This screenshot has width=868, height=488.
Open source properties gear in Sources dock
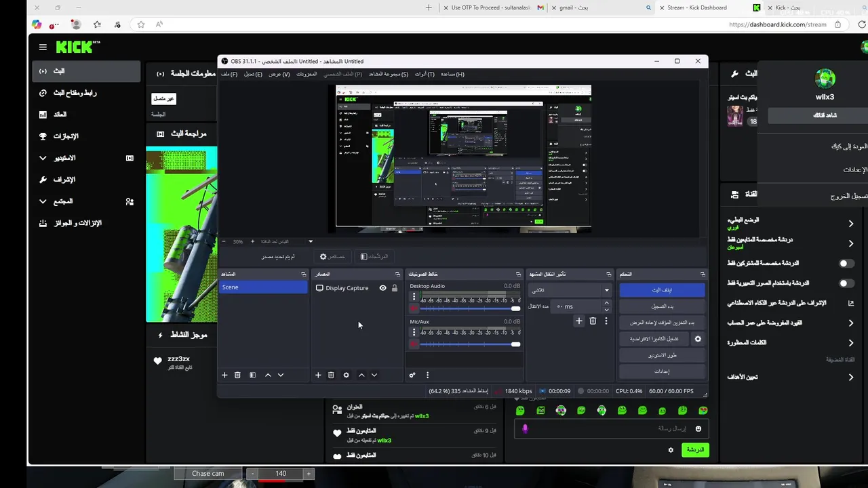click(346, 375)
